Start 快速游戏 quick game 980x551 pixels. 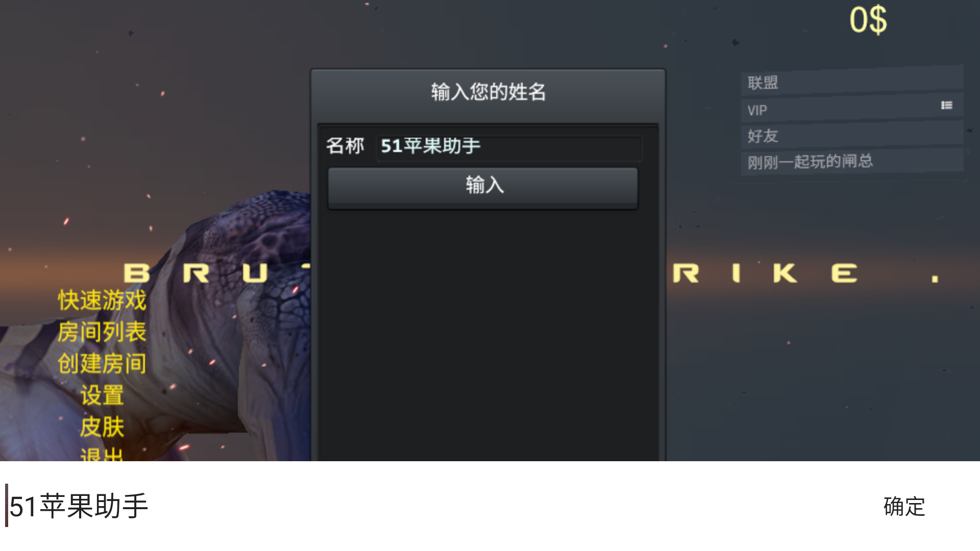coord(102,300)
